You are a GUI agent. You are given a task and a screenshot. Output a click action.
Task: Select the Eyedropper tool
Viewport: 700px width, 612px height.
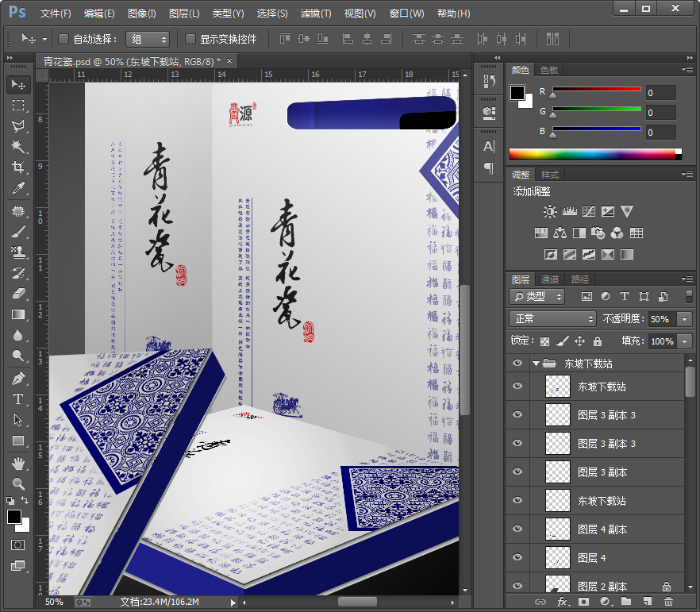pyautogui.click(x=17, y=188)
